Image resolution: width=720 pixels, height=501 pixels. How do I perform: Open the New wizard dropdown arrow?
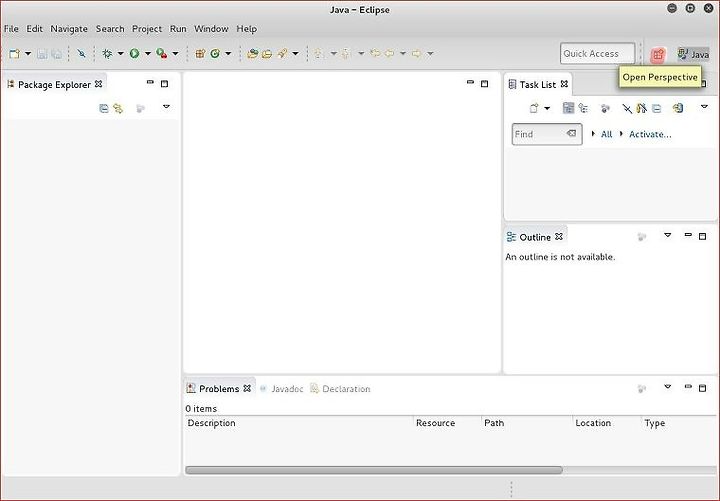pos(28,54)
